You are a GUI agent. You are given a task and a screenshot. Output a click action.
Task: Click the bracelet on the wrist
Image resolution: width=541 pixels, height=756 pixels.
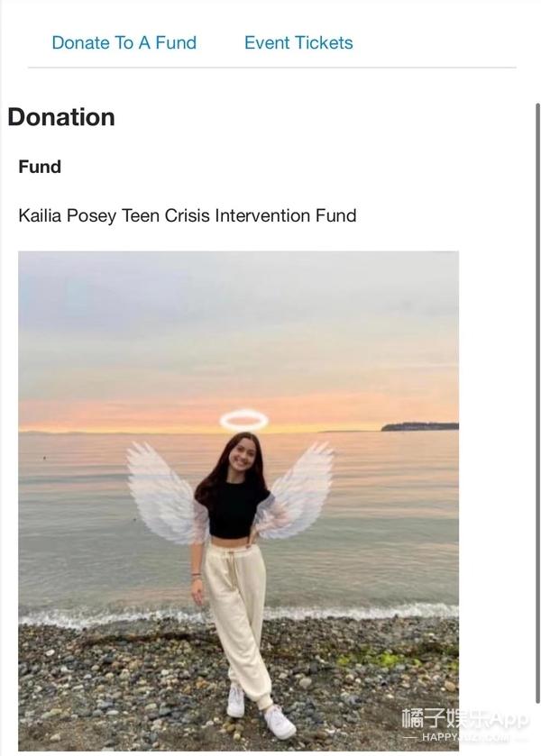pos(196,576)
